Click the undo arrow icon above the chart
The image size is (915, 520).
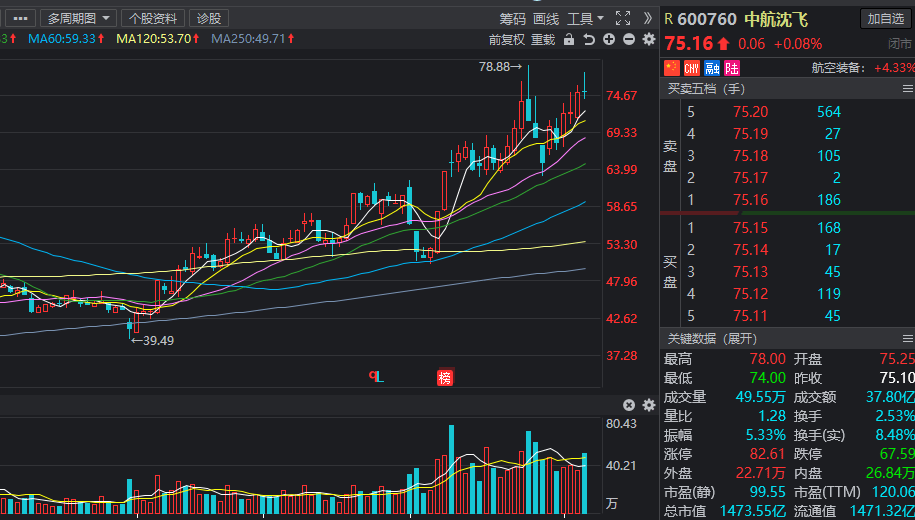pos(589,40)
